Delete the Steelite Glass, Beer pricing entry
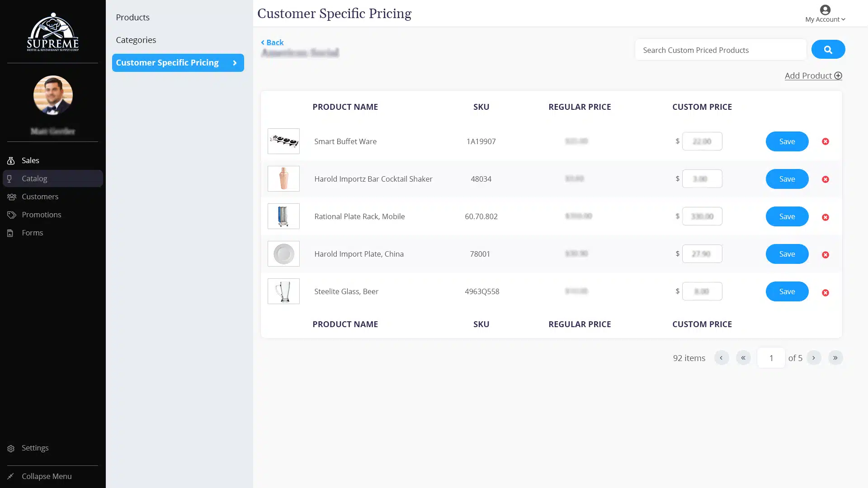 [x=826, y=293]
